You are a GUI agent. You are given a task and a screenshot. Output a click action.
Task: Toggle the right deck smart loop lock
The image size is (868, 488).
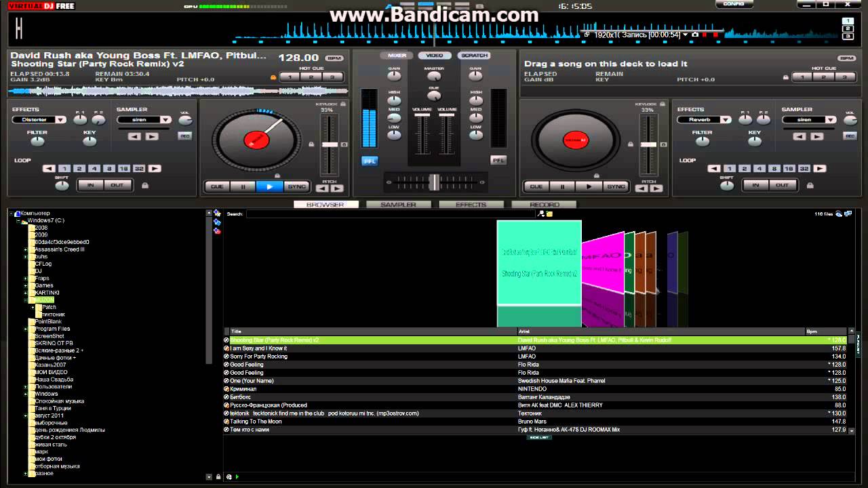click(x=810, y=185)
